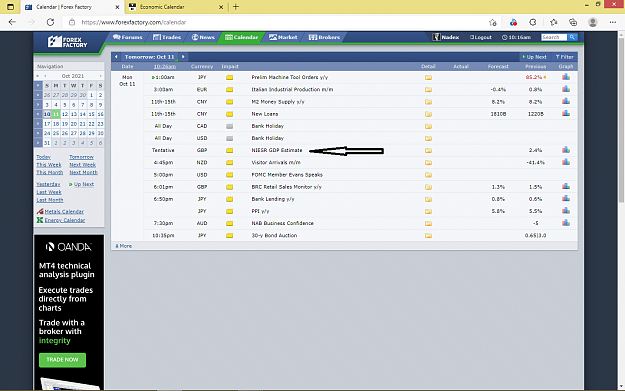Open the Energy Calendar link
625x391 pixels.
[x=65, y=220]
